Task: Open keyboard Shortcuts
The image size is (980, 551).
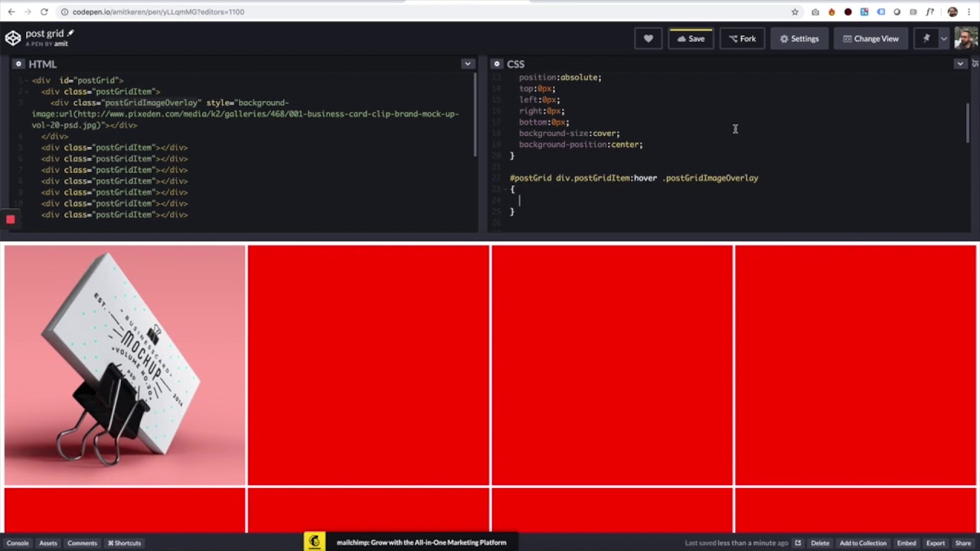Action: 124,543
